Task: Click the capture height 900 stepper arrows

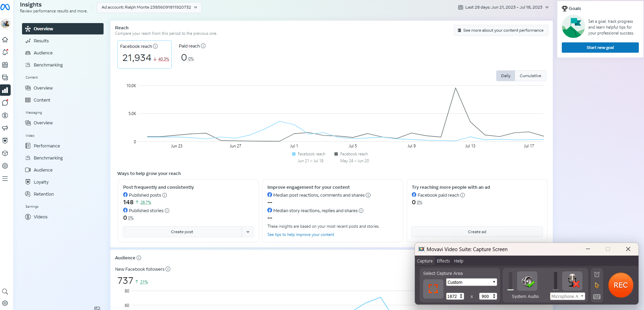Action: (494, 296)
